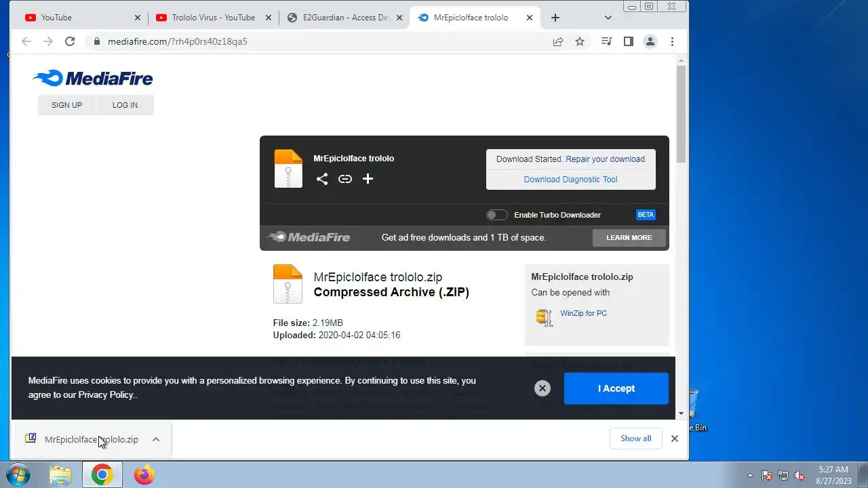Click the share page icon in address bar
The image size is (868, 488).
click(x=558, y=41)
